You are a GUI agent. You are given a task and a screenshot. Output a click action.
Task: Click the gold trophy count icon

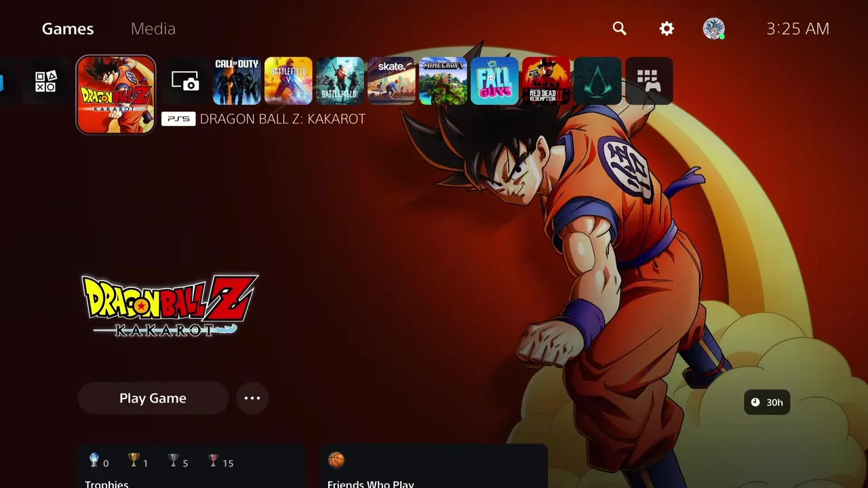134,461
